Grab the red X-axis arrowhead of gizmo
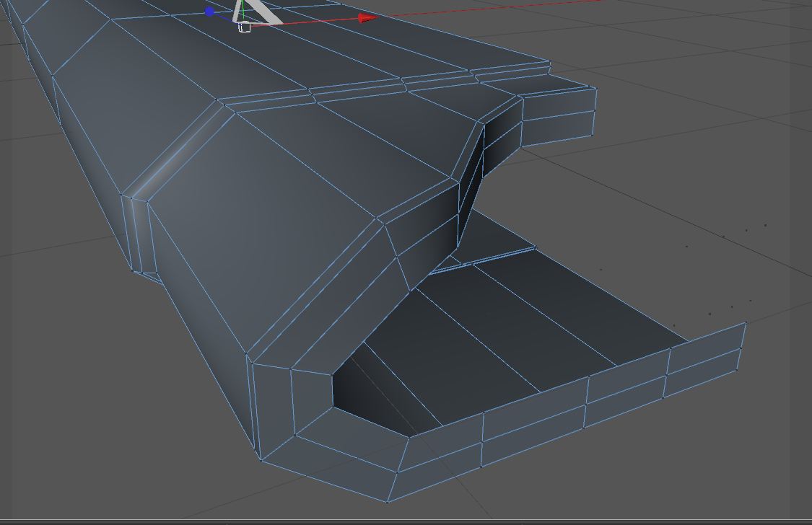 click(x=368, y=17)
